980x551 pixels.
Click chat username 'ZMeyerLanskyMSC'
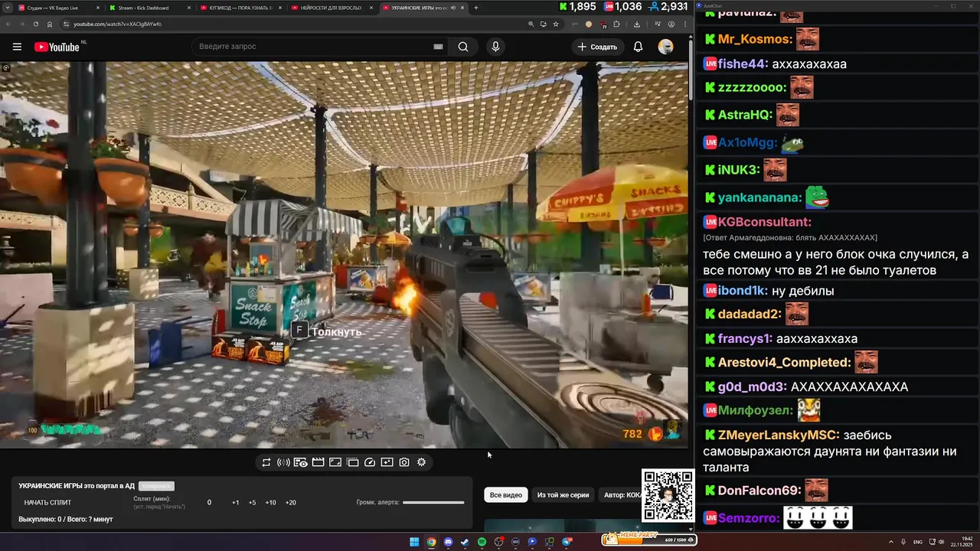[x=779, y=435]
